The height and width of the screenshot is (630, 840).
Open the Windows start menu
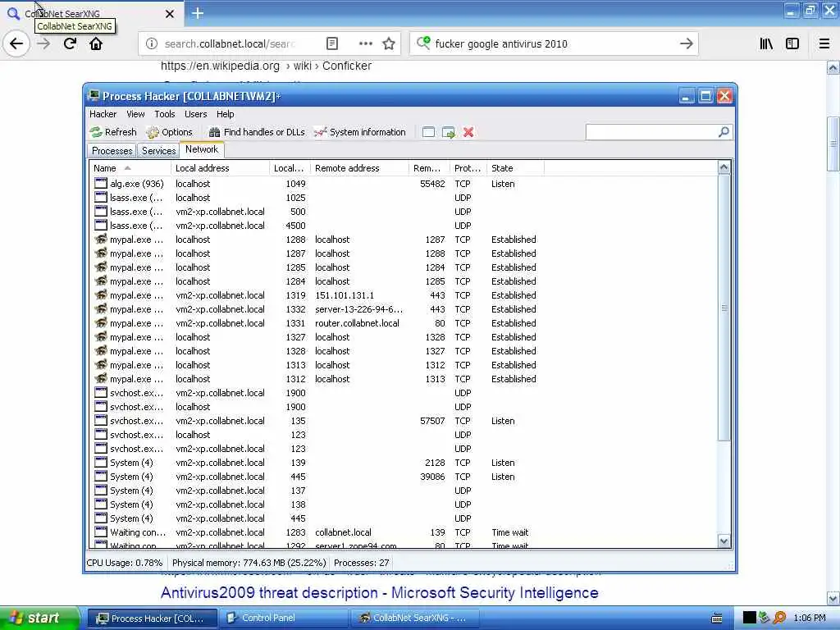39,618
